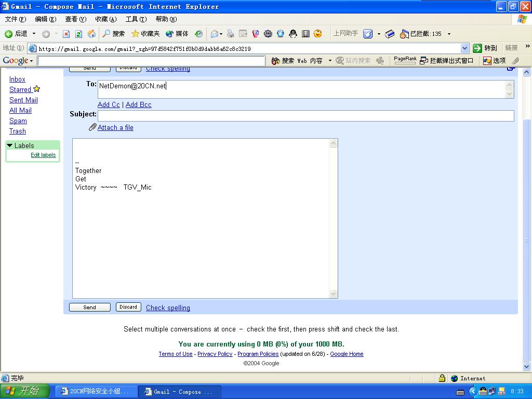Open the Privacy Policy link
The height and width of the screenshot is (399, 532).
pyautogui.click(x=215, y=354)
